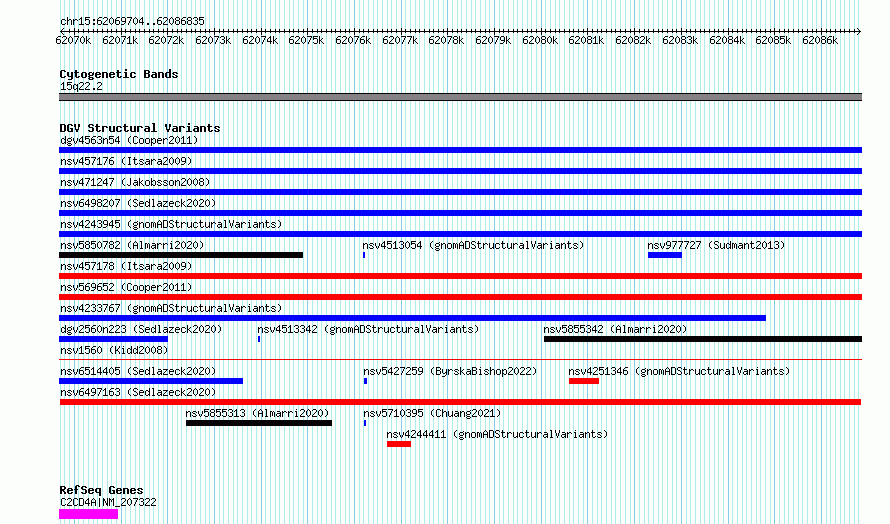Open the nsv471247 (Jakobsson2008) variant label

tap(135, 182)
